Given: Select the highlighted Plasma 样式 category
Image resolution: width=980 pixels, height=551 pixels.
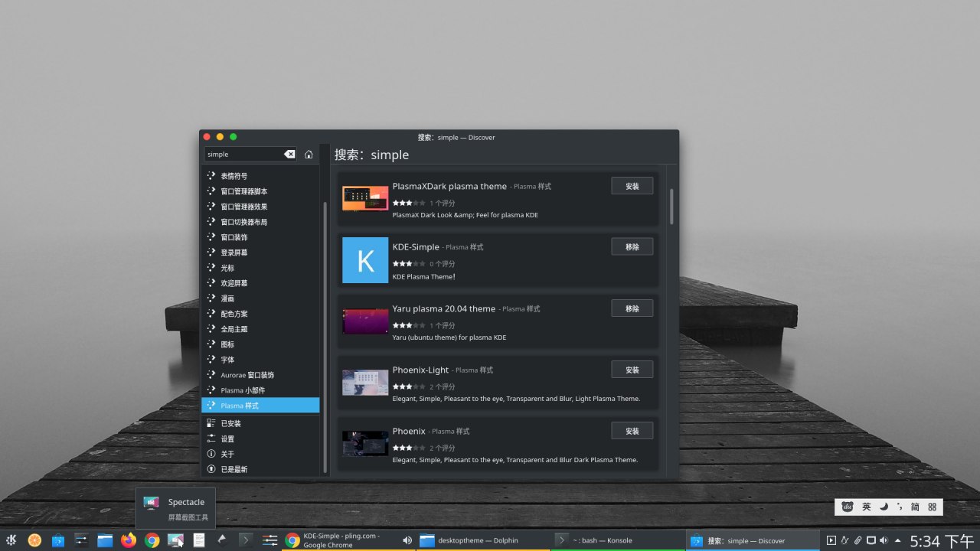Looking at the screenshot, I should tap(260, 406).
